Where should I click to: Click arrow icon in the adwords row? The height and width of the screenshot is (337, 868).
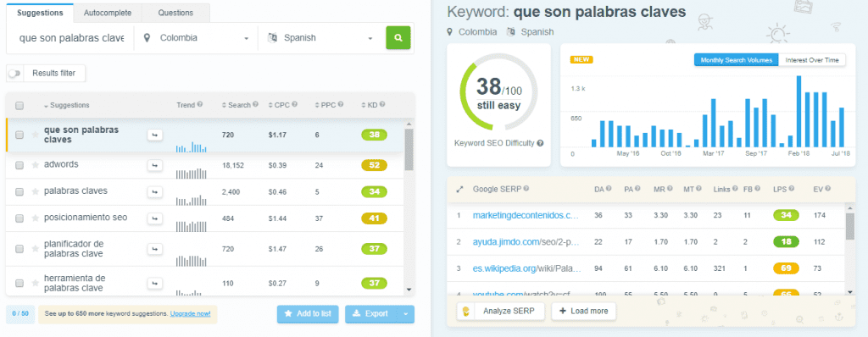(x=154, y=165)
